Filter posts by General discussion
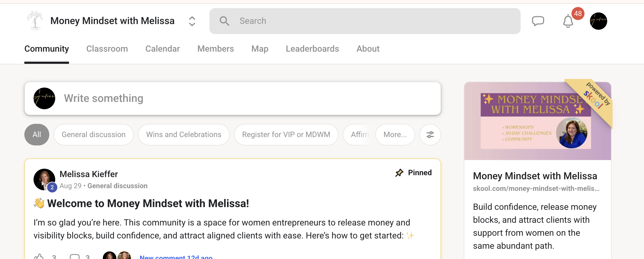 (x=94, y=135)
